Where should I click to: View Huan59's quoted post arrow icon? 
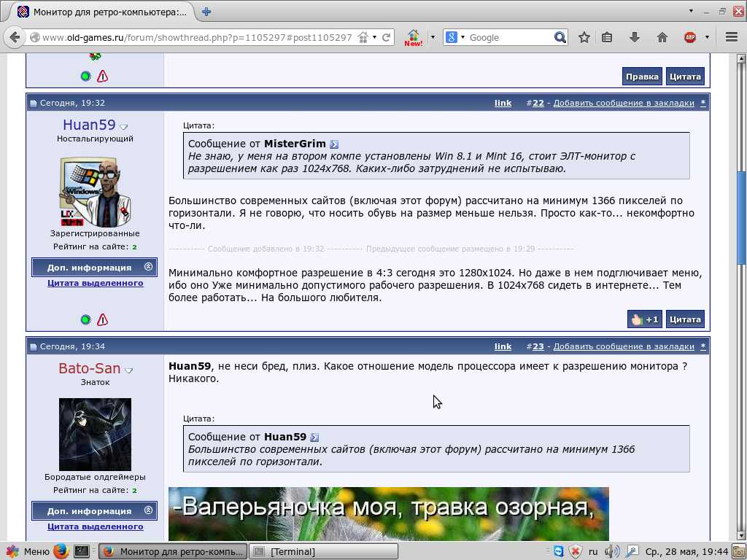coord(314,437)
